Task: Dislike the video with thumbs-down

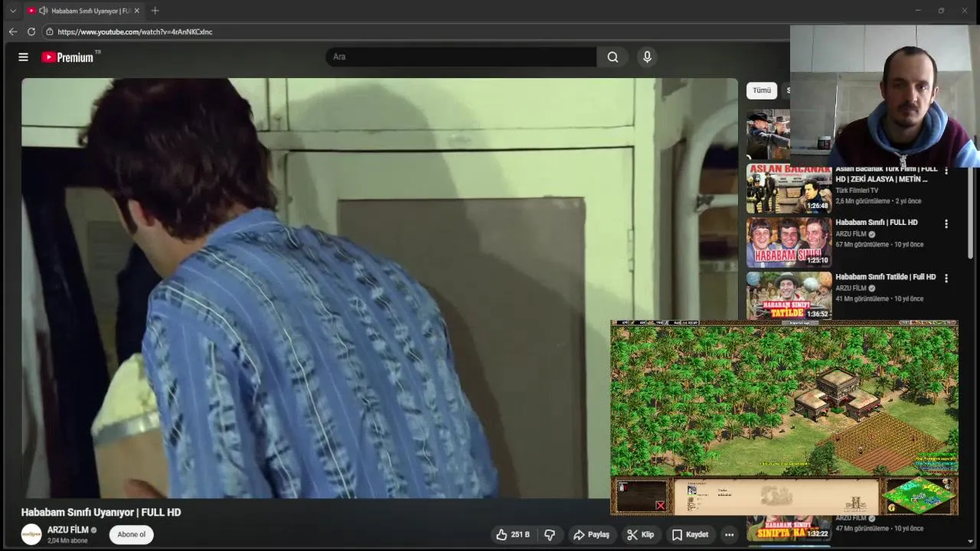Action: coord(550,534)
